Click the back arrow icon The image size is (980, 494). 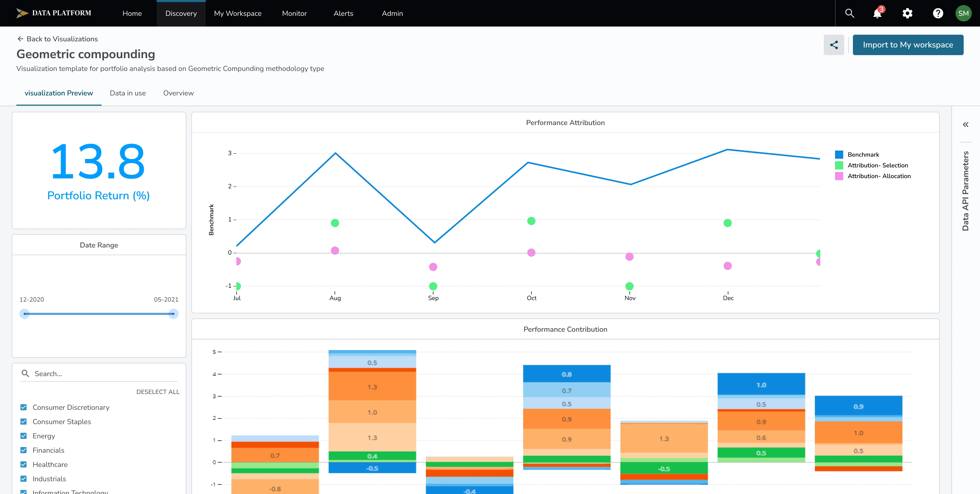click(x=20, y=39)
